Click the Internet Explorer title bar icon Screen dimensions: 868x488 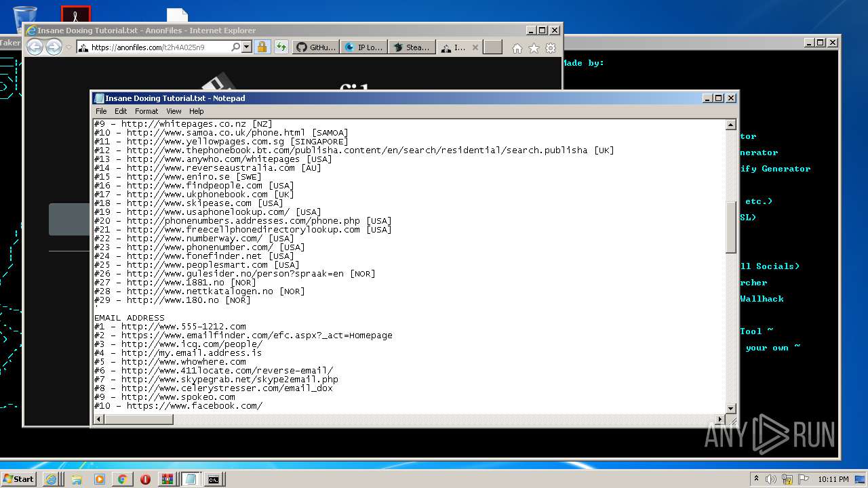(x=31, y=30)
